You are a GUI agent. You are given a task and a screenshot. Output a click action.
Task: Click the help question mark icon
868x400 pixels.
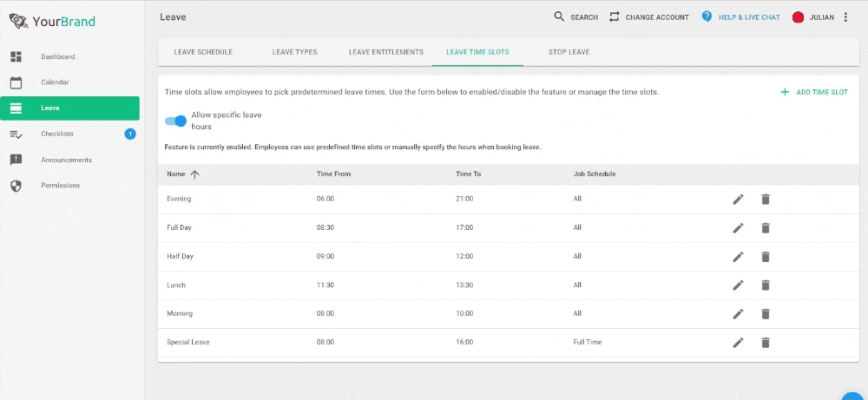coord(707,16)
